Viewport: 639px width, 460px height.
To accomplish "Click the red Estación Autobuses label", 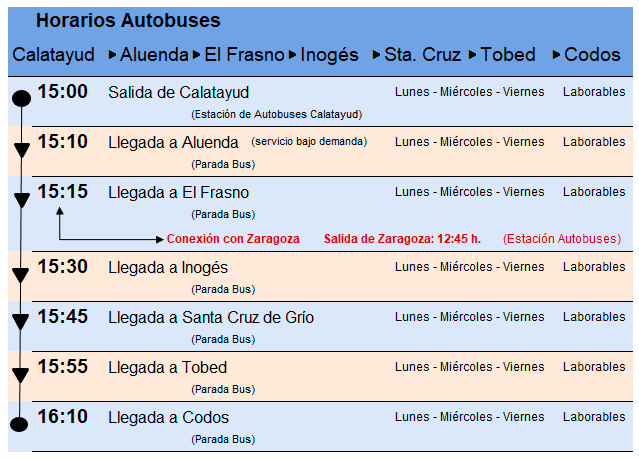I will [x=561, y=240].
